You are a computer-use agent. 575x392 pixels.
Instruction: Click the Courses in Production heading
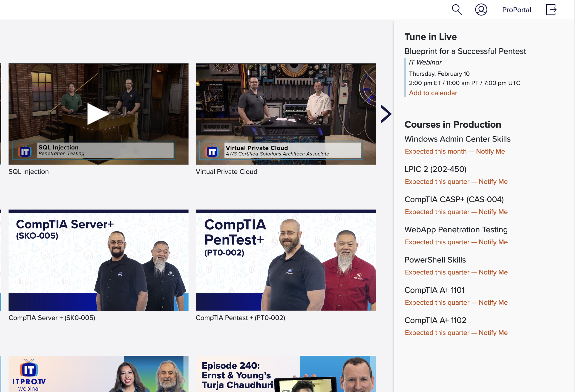pyautogui.click(x=453, y=124)
